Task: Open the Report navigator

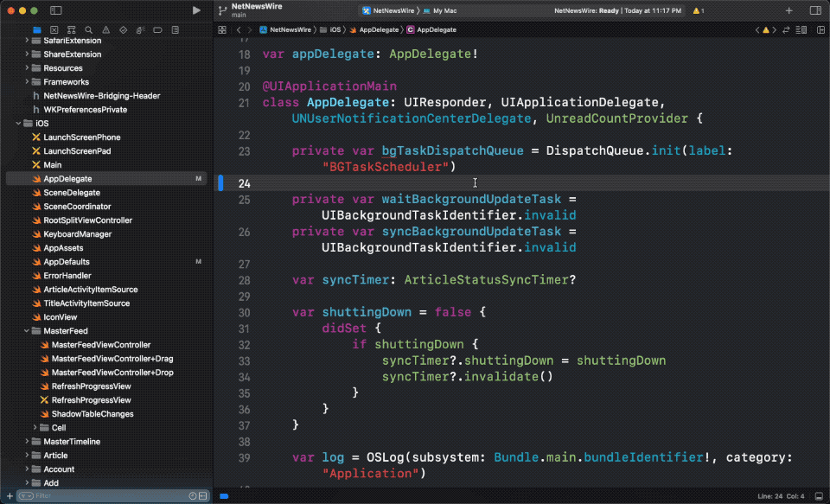Action: pyautogui.click(x=176, y=29)
